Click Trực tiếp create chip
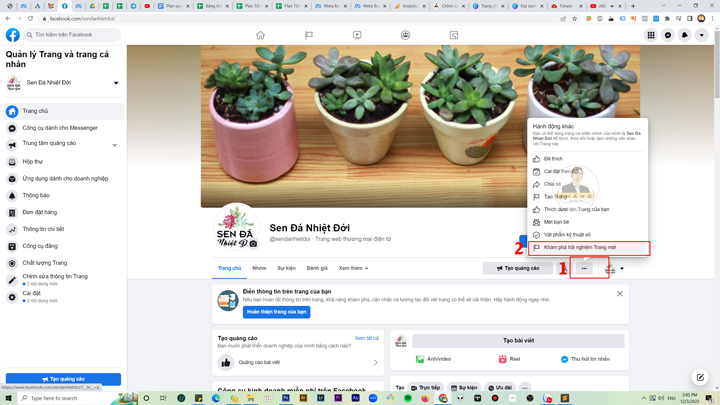The width and height of the screenshot is (720, 405). click(426, 388)
